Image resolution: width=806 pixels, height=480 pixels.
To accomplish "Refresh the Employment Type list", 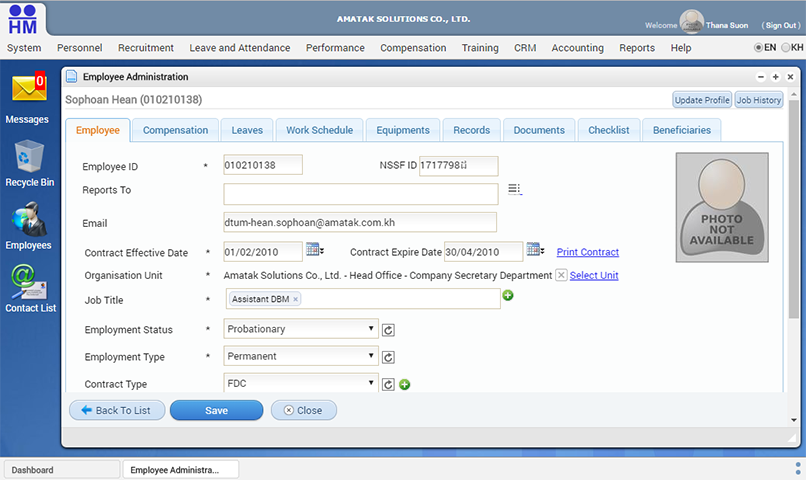I will [x=388, y=357].
